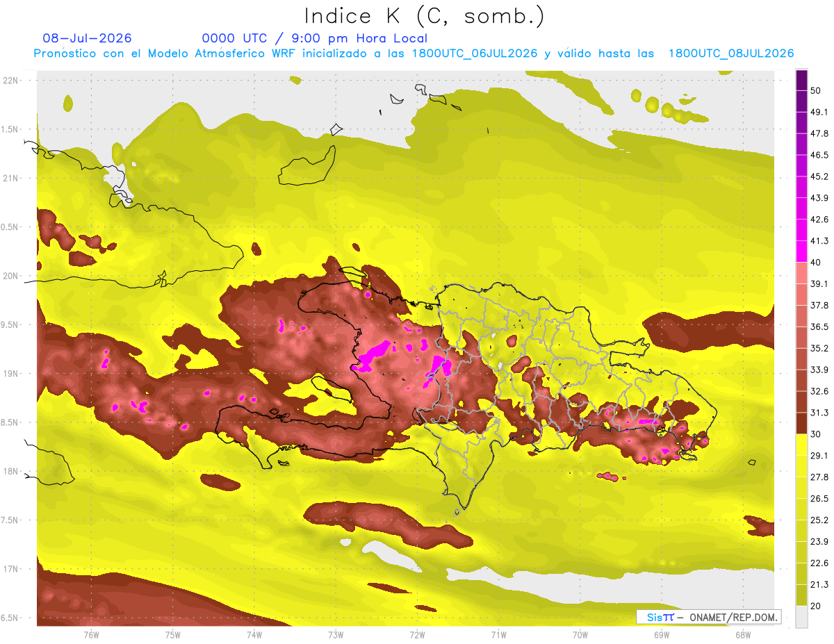Click the initialization timestamp "1800UTC_06JUL2026"
Viewport: 834px width, 644px height.
click(475, 53)
